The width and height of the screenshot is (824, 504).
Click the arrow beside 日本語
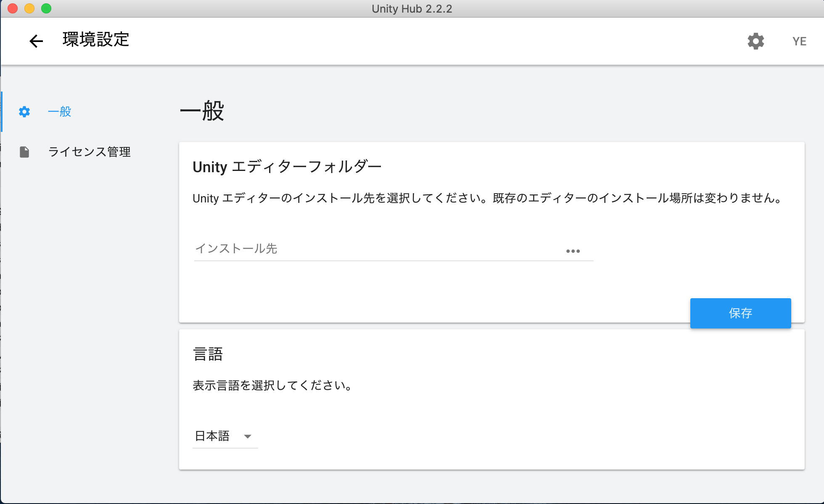tap(248, 436)
